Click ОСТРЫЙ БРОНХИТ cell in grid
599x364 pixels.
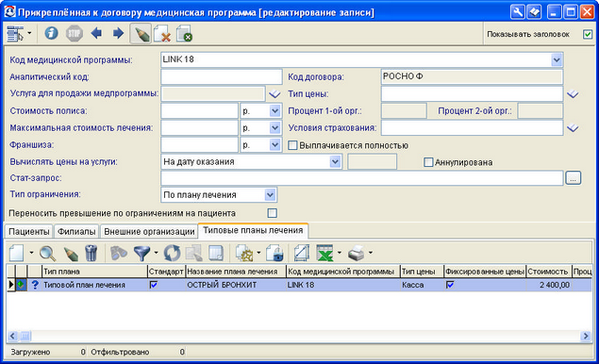click(236, 285)
